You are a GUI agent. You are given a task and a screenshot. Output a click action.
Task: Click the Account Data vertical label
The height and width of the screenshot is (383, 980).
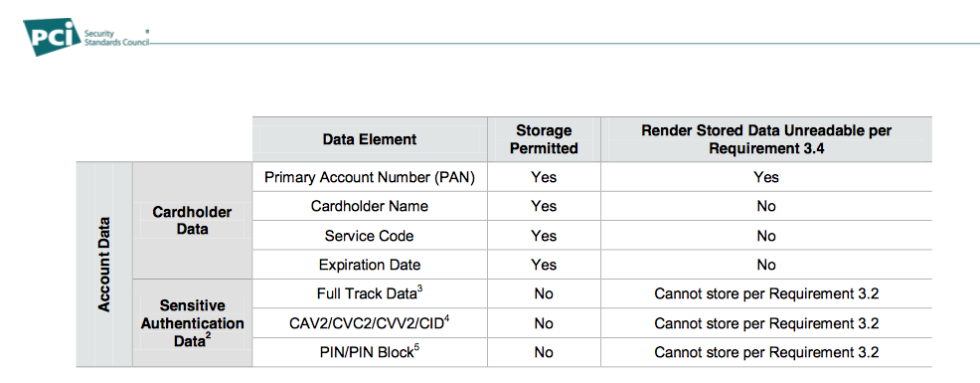(x=104, y=264)
